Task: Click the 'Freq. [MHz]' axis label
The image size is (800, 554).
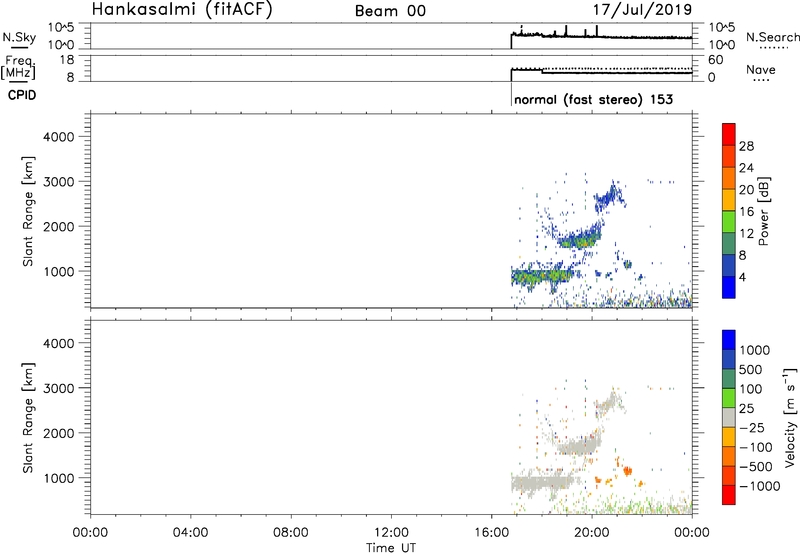Action: (x=19, y=68)
